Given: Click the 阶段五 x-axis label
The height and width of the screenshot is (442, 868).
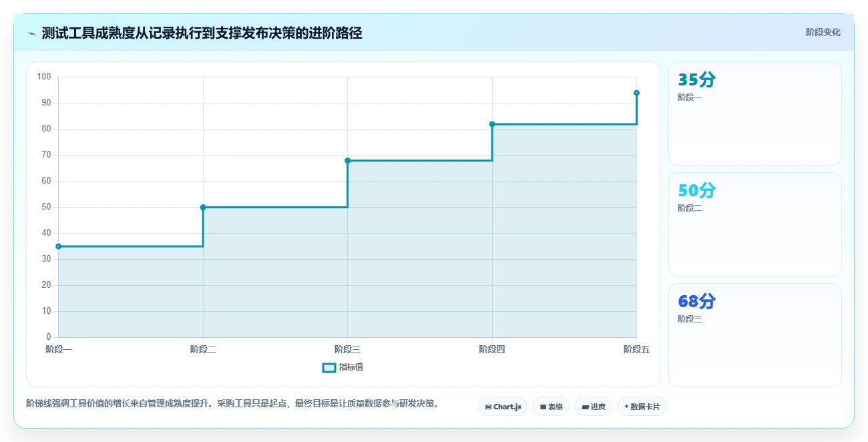Looking at the screenshot, I should point(636,349).
